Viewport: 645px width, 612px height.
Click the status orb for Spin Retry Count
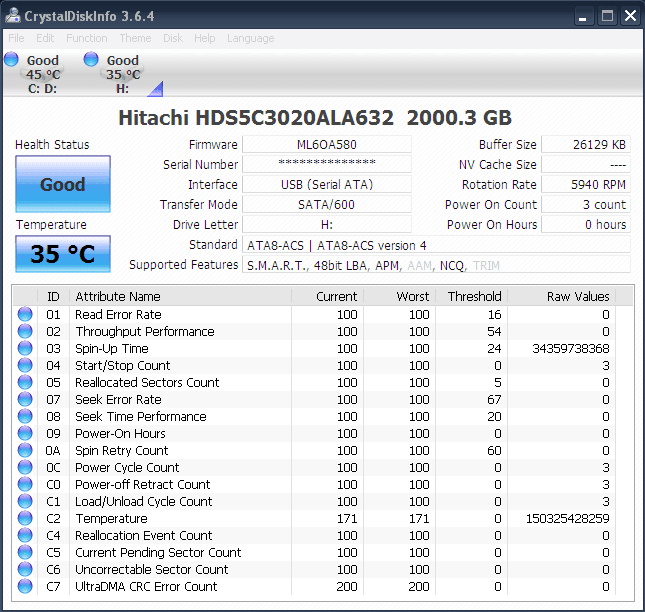click(25, 450)
